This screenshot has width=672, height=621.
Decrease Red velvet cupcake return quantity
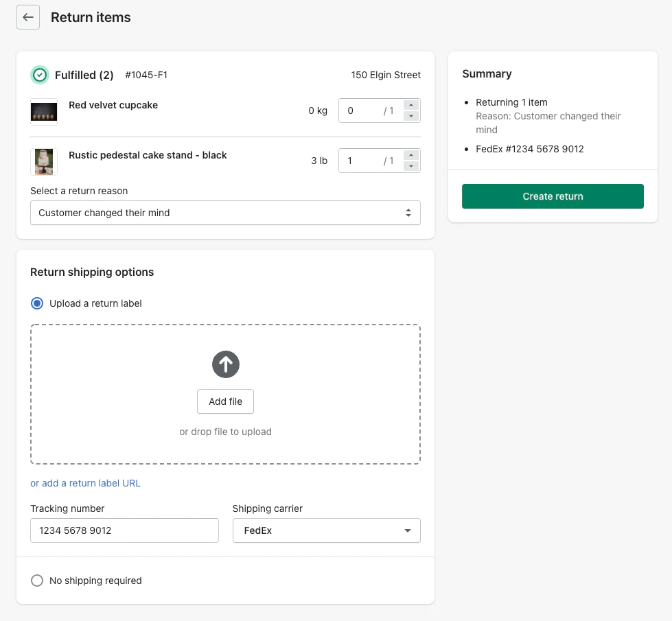pos(411,116)
